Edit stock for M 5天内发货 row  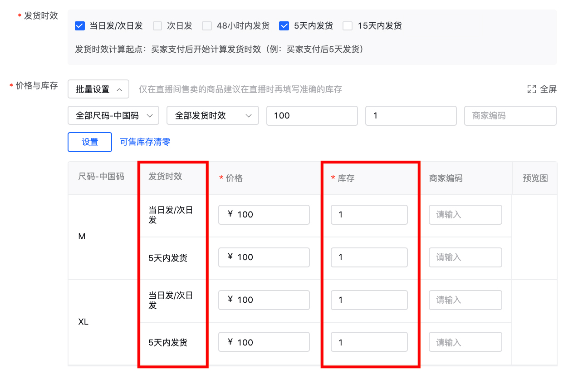pyautogui.click(x=369, y=257)
